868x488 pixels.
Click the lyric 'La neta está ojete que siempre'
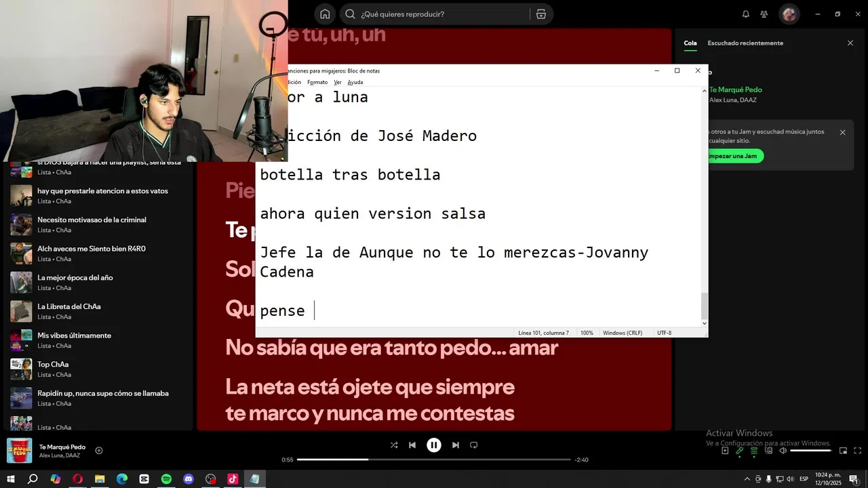tap(370, 387)
